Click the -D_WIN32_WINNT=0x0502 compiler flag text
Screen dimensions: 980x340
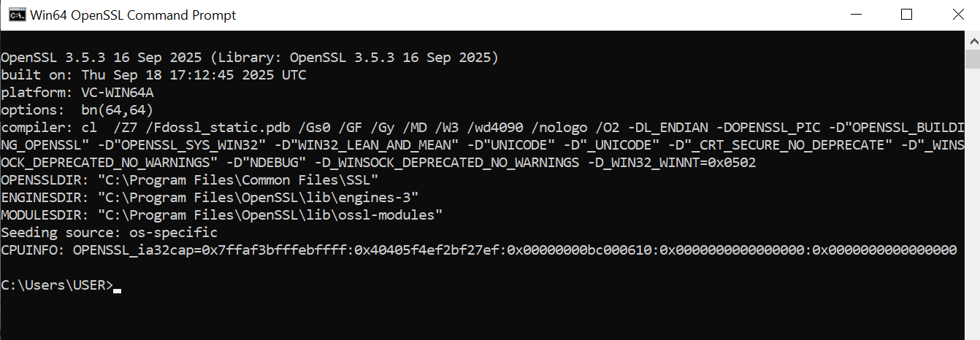[x=672, y=163]
